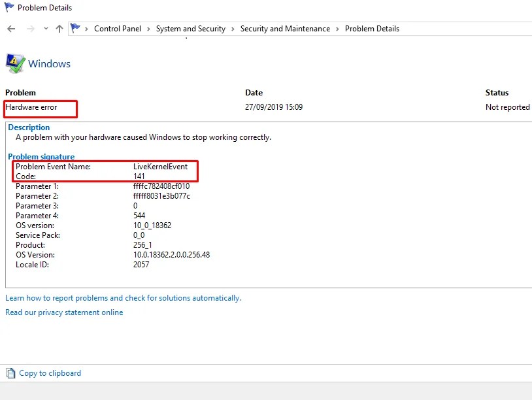Read the privacy statement online link
Image resolution: width=532 pixels, height=400 pixels.
pyautogui.click(x=64, y=312)
